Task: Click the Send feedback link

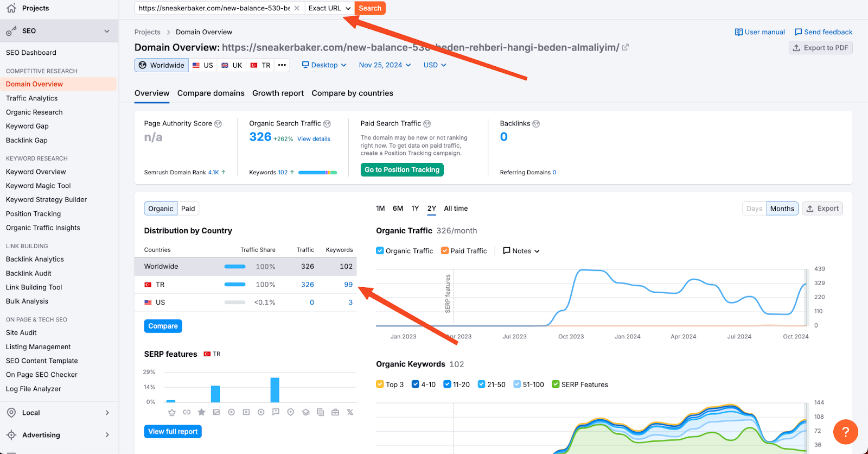Action: 824,32
